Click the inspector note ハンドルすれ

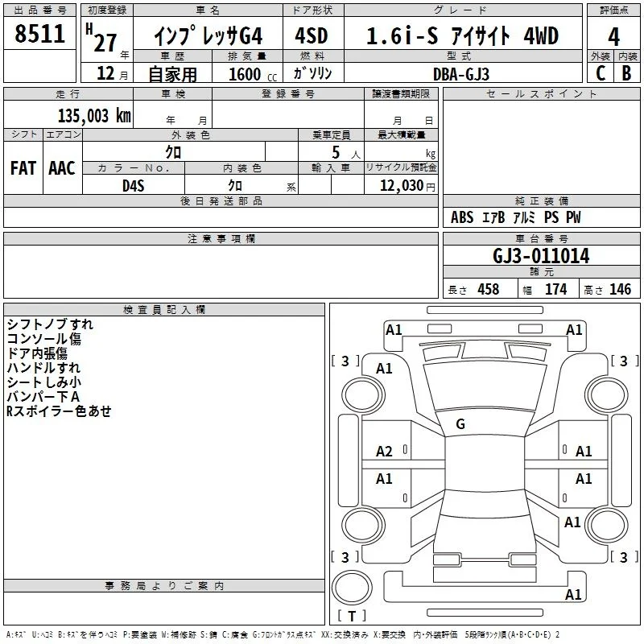coord(43,368)
